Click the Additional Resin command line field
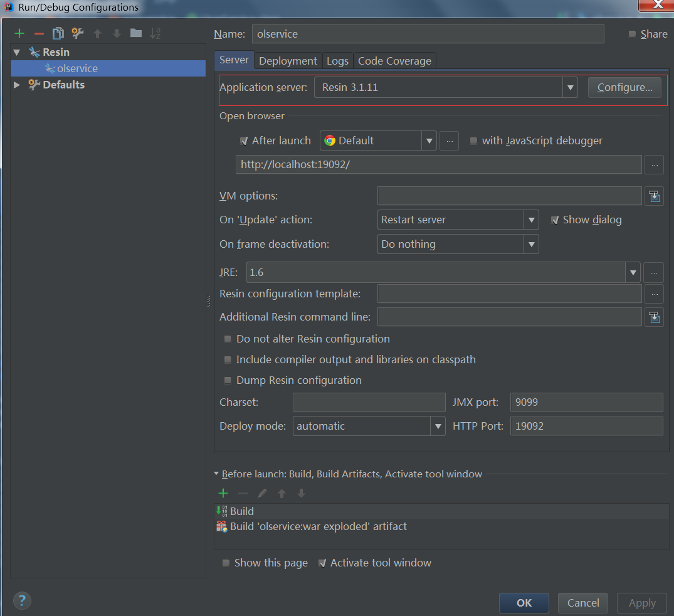The height and width of the screenshot is (616, 674). pyautogui.click(x=509, y=317)
